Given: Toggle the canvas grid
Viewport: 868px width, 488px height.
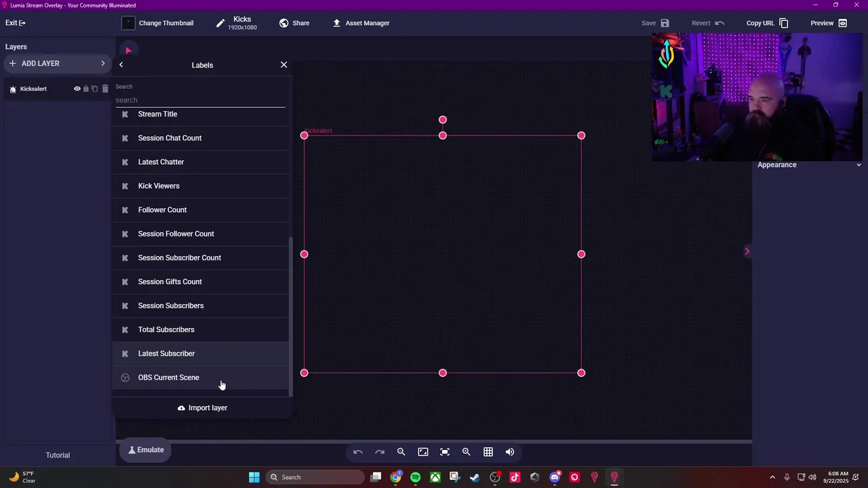Looking at the screenshot, I should tap(488, 452).
